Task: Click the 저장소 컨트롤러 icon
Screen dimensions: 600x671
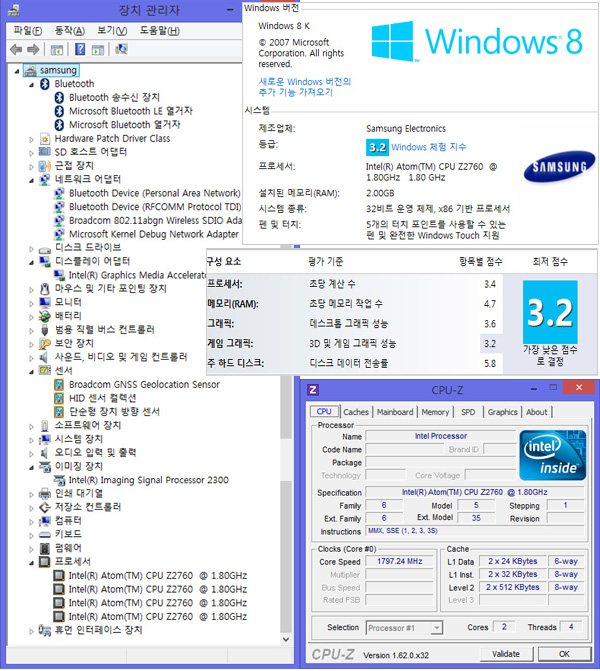Action: pyautogui.click(x=45, y=508)
